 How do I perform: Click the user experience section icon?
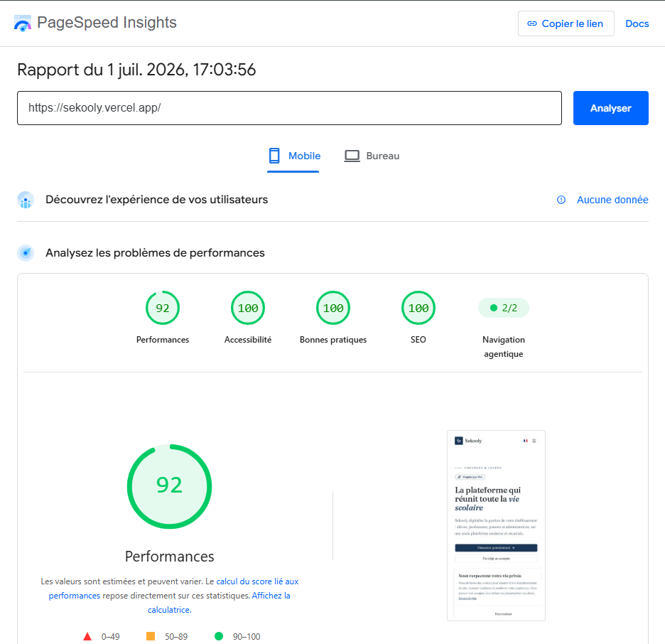(26, 200)
